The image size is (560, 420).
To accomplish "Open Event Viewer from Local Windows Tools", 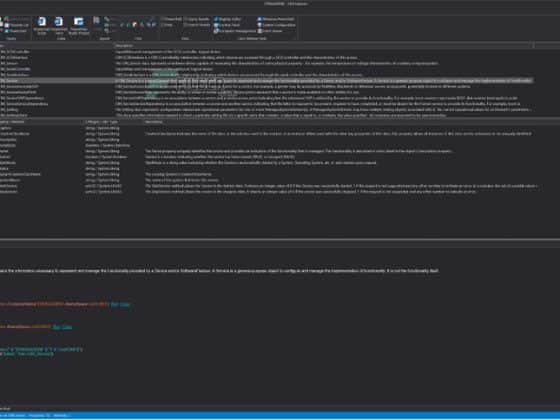I will tap(270, 31).
